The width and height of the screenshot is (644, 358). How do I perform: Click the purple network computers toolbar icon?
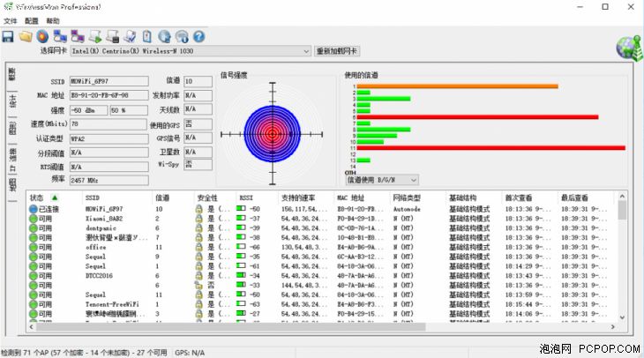(x=78, y=36)
